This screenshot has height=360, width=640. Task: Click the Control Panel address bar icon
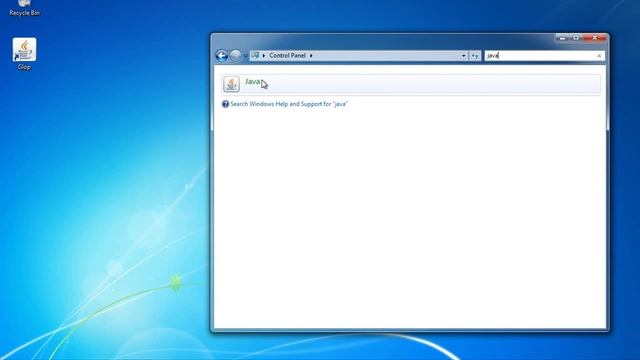pyautogui.click(x=256, y=55)
